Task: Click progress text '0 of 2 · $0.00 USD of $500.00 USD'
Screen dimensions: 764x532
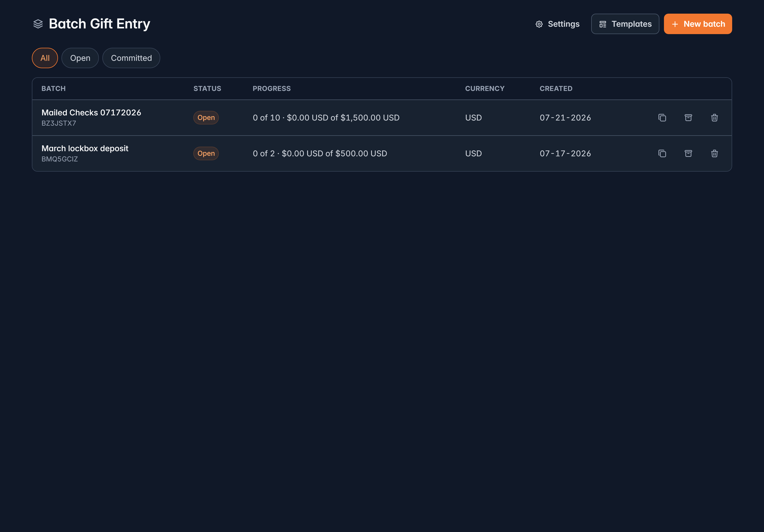Action: [x=320, y=153]
